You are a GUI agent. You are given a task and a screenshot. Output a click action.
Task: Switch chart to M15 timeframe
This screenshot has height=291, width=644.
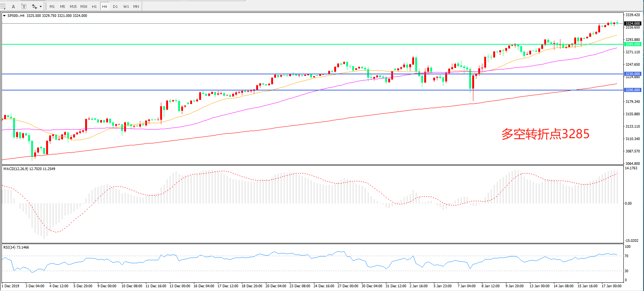coord(73,6)
